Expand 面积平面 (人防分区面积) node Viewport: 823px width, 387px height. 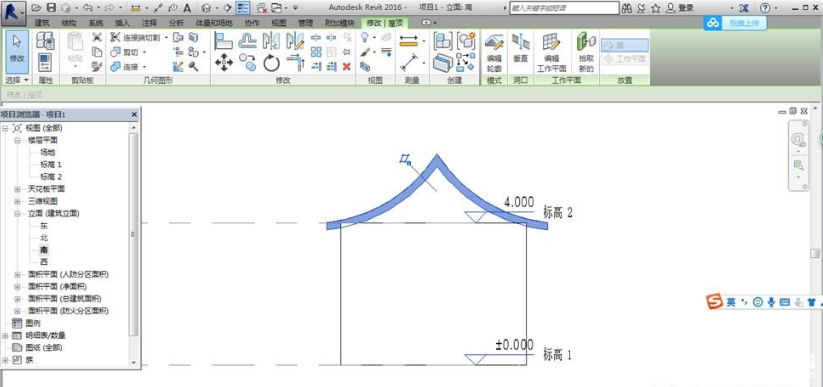pyautogui.click(x=17, y=275)
